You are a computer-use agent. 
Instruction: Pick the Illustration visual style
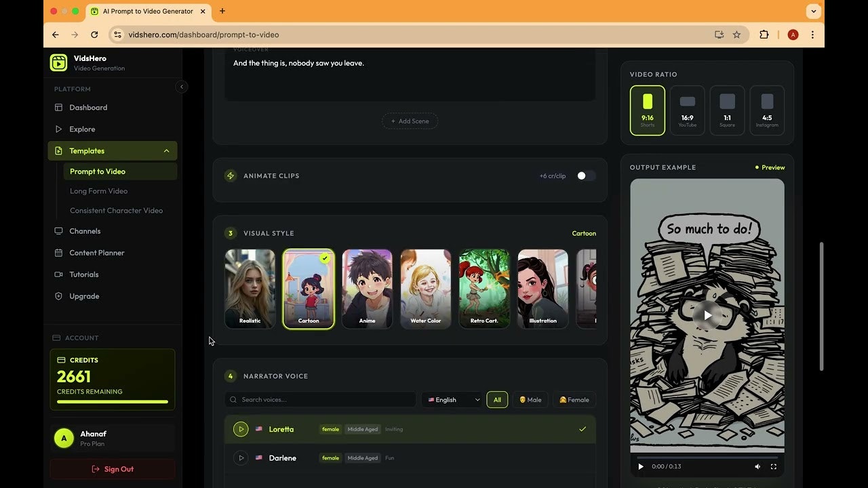pyautogui.click(x=543, y=289)
